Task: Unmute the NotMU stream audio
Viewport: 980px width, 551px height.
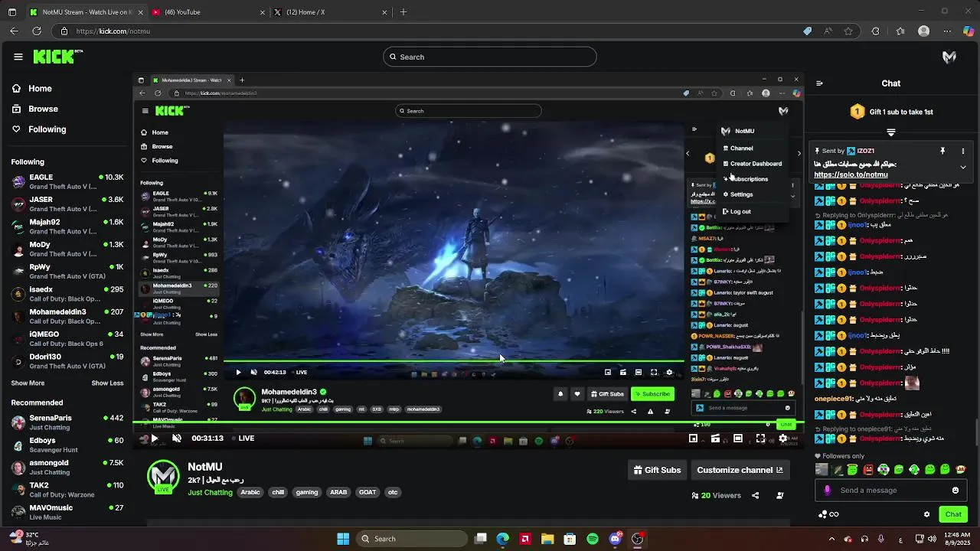Action: tap(177, 439)
